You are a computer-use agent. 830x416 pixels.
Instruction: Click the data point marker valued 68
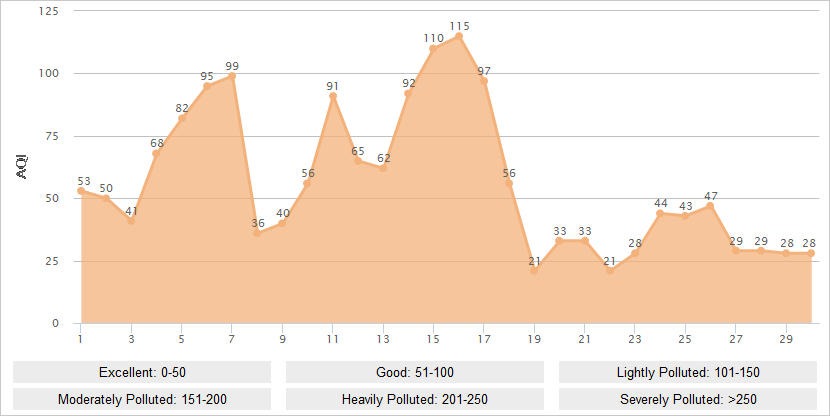tap(156, 153)
